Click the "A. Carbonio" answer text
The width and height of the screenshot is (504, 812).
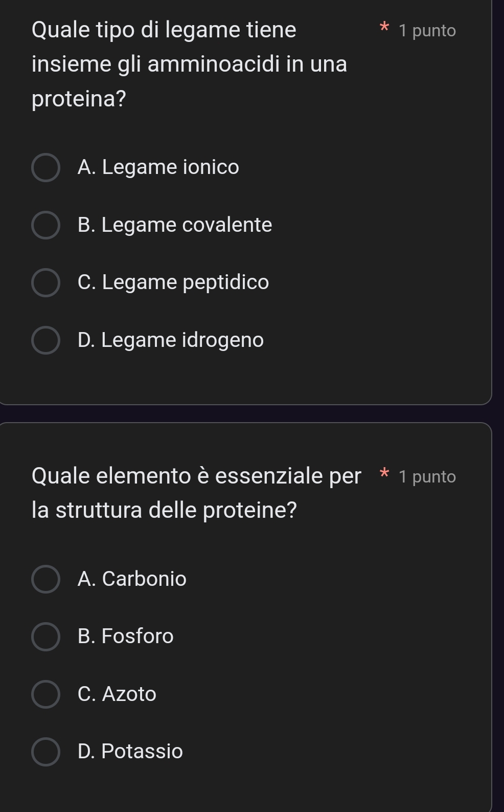(x=132, y=579)
